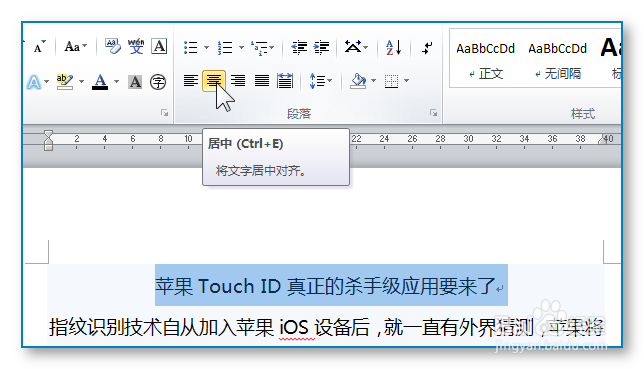Screen dimensions: 644x369
Task: Expand Multilevel List dropdown arrow
Action: click(x=272, y=47)
